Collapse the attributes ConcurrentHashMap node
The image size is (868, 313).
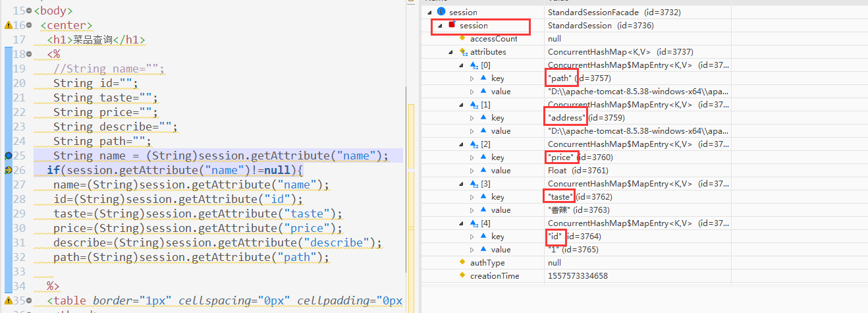point(452,51)
